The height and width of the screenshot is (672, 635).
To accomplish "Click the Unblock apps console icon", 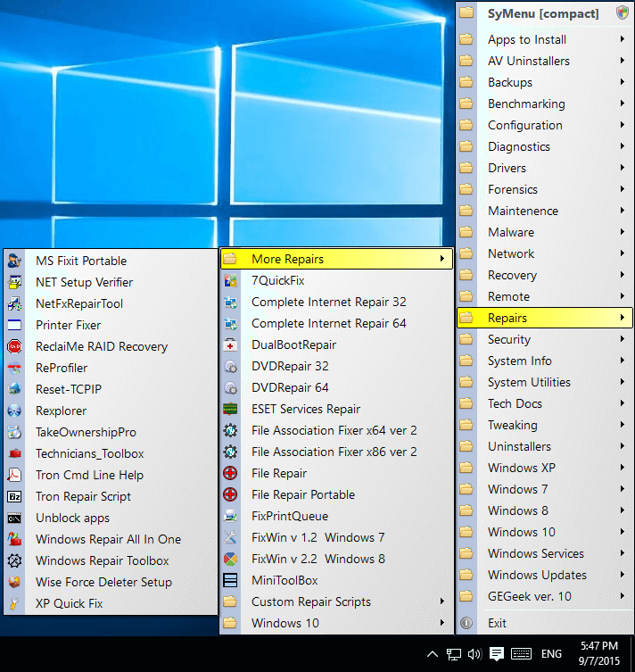I will 14,519.
